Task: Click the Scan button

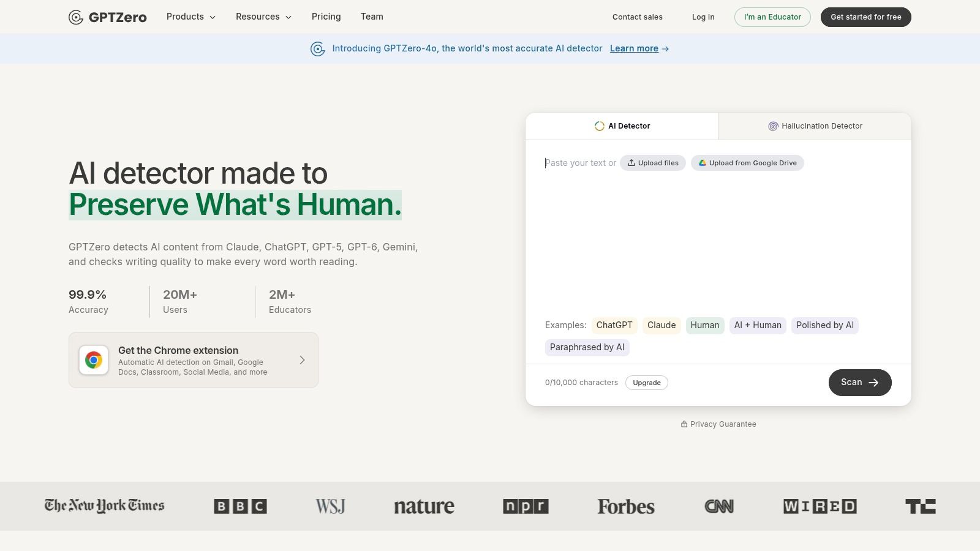Action: [x=860, y=383]
